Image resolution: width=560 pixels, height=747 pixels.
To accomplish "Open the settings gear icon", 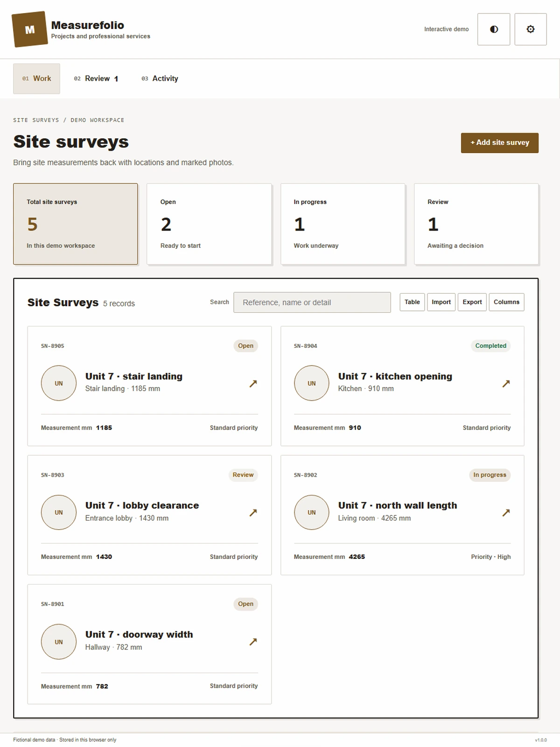I will click(531, 29).
